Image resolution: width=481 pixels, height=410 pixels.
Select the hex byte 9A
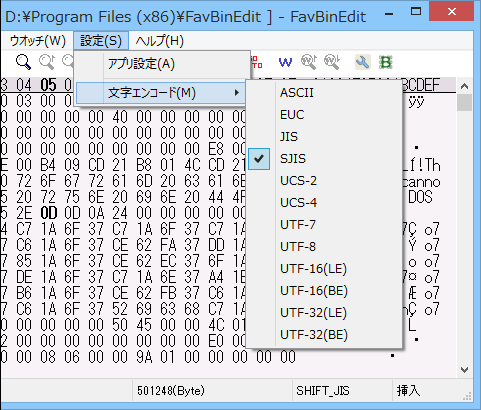[144, 357]
